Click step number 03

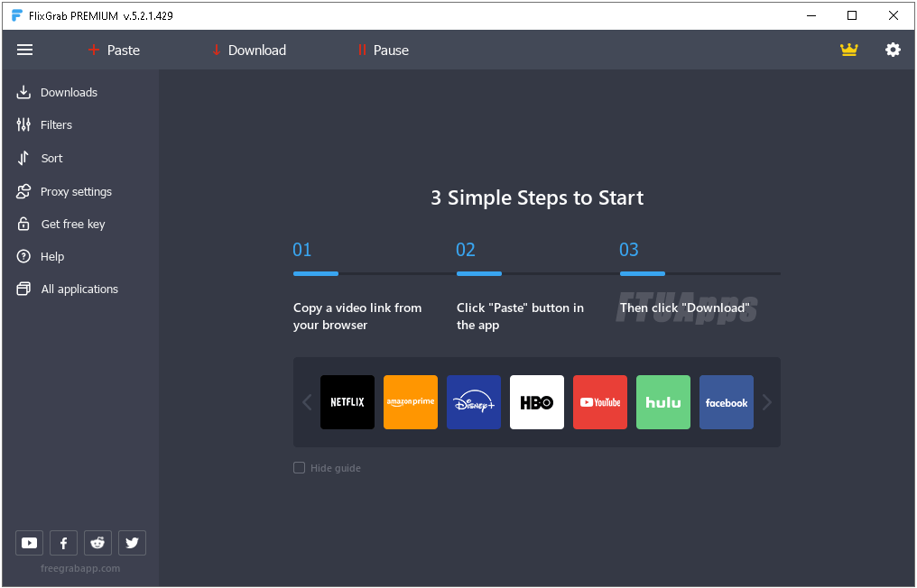pyautogui.click(x=629, y=250)
